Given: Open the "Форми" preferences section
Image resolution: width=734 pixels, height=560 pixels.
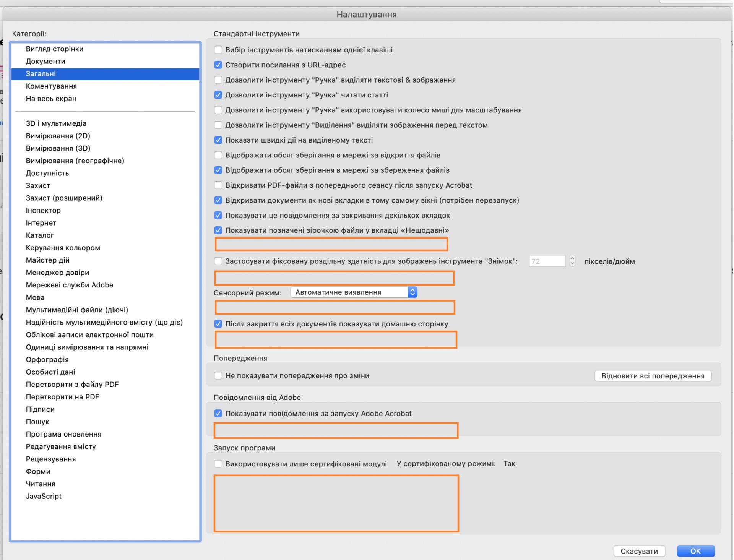Looking at the screenshot, I should [x=38, y=471].
